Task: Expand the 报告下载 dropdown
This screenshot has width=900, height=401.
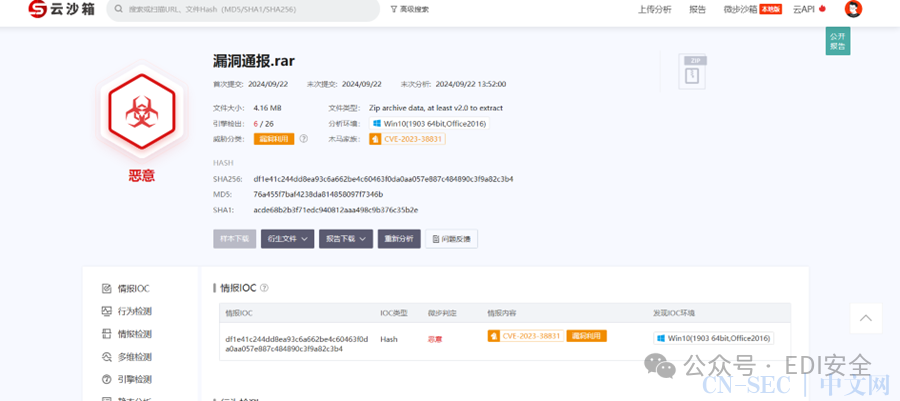Action: tap(346, 239)
